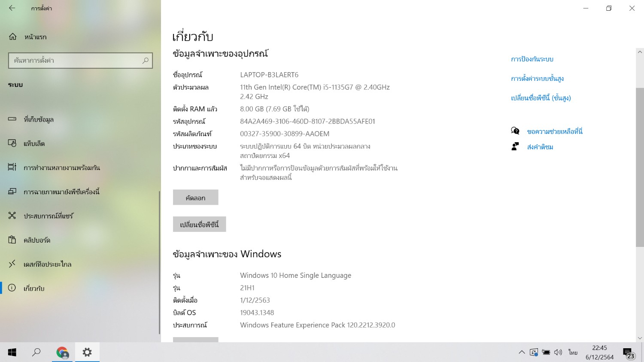This screenshot has width=644, height=362.
Task: Go back with the arrow icon
Action: (x=12, y=8)
